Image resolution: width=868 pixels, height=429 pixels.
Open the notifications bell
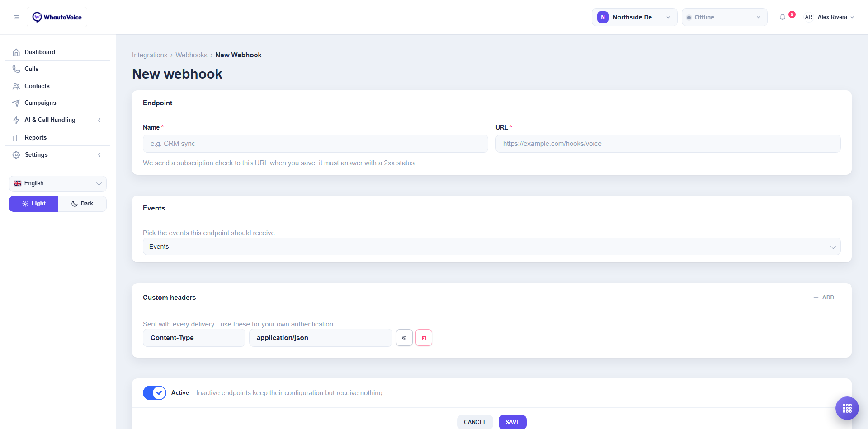point(783,17)
